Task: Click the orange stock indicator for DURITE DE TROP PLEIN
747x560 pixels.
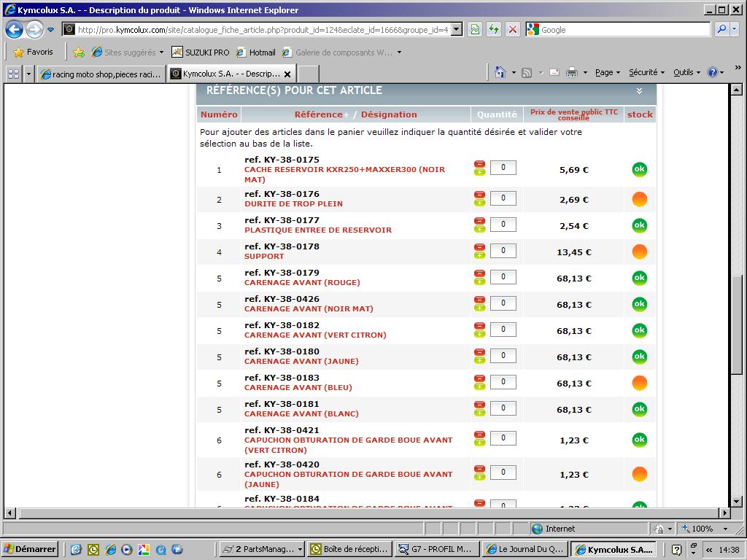Action: pyautogui.click(x=639, y=200)
